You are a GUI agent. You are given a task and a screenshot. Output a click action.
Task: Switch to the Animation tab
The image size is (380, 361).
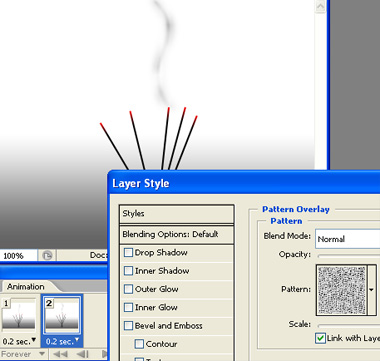click(26, 287)
